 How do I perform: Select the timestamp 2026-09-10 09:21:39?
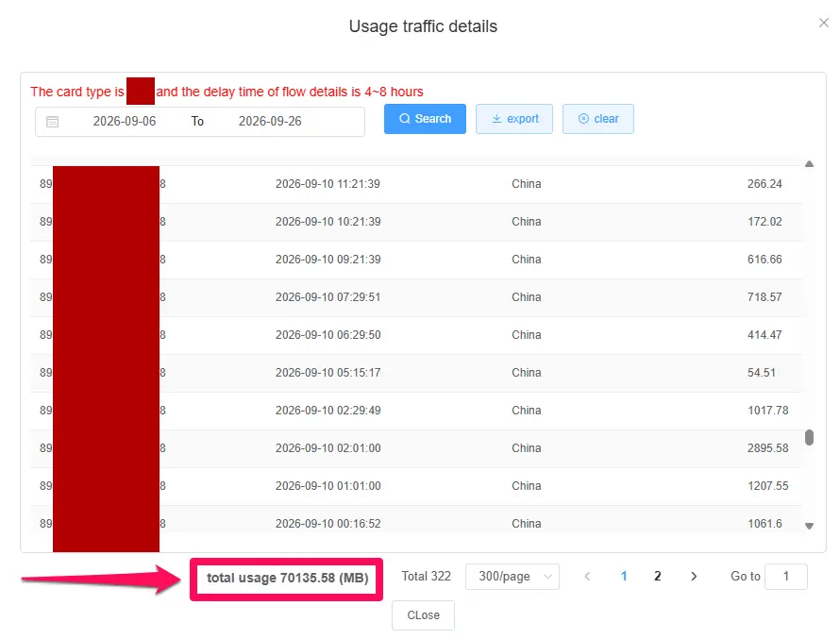coord(328,260)
